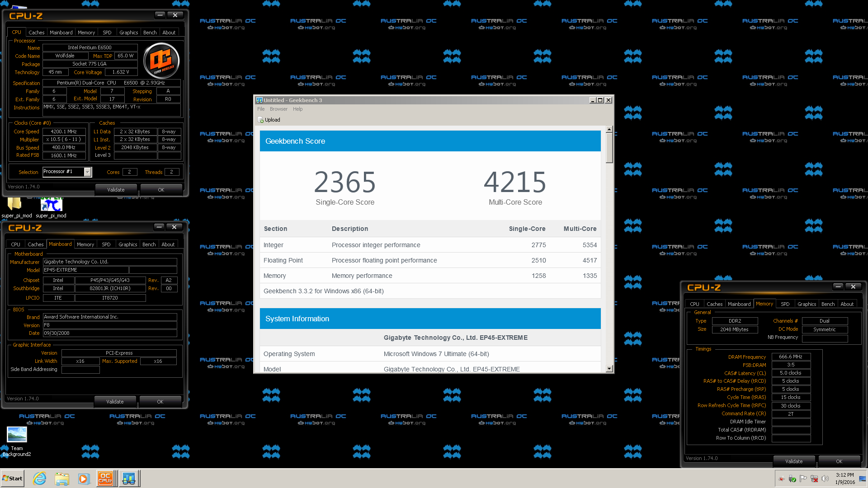Image resolution: width=868 pixels, height=488 pixels.
Task: Click the motherboard Model field EP45-EXTREME
Action: point(85,270)
